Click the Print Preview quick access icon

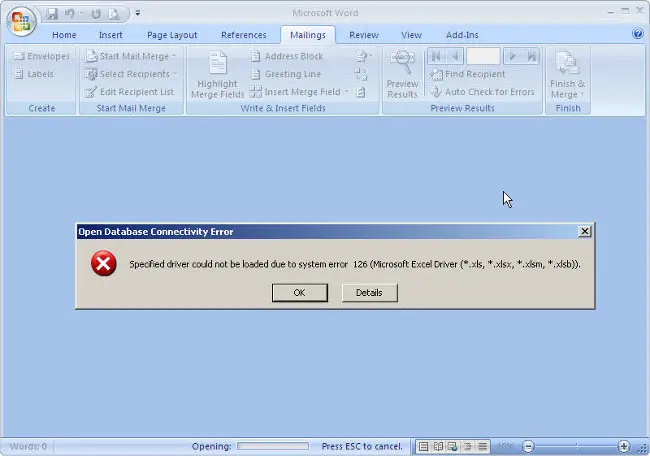[x=114, y=14]
